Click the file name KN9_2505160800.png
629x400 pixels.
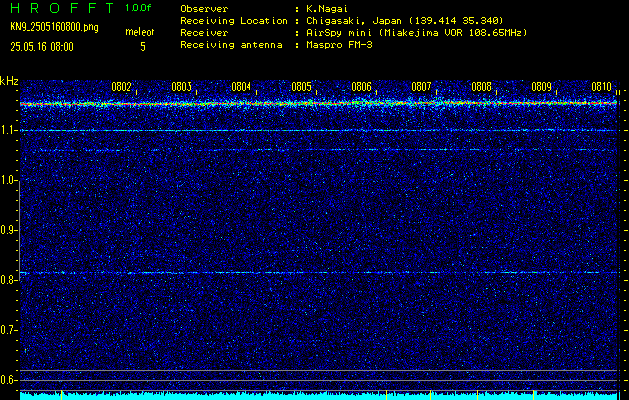click(x=54, y=27)
